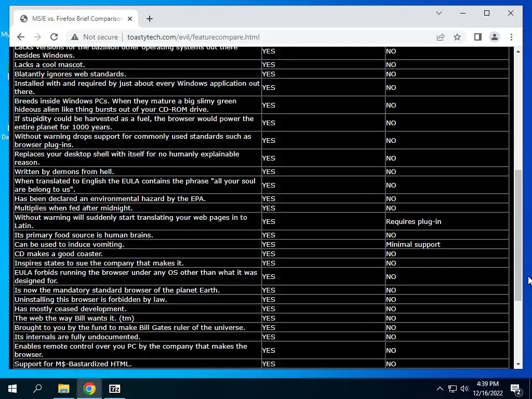
Task: Show hidden system tray icons
Action: click(x=440, y=389)
